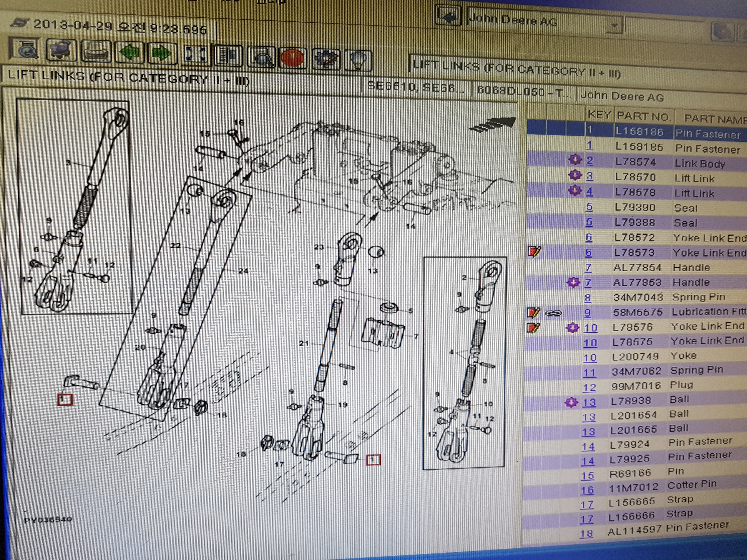The image size is (747, 560).
Task: Click chain link icon on Lubrication Fitting row
Action: [x=554, y=314]
